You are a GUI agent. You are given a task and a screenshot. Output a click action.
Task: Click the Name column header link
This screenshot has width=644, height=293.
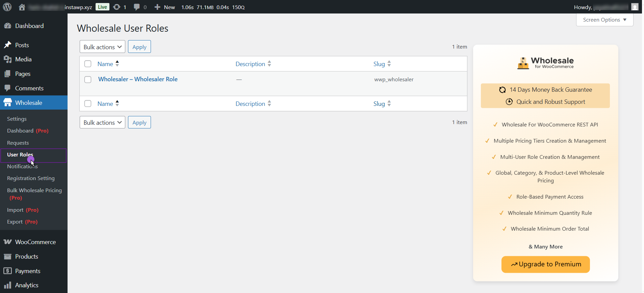(x=105, y=64)
